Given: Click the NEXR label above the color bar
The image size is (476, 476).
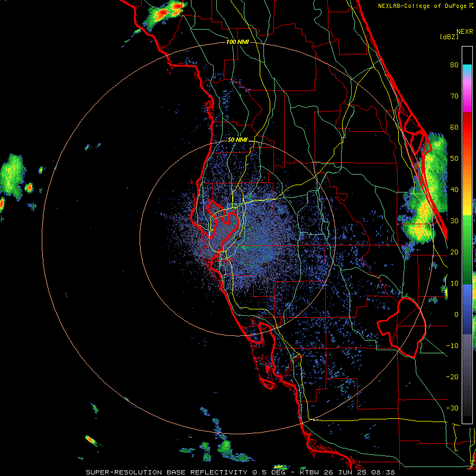Looking at the screenshot, I should tap(465, 32).
